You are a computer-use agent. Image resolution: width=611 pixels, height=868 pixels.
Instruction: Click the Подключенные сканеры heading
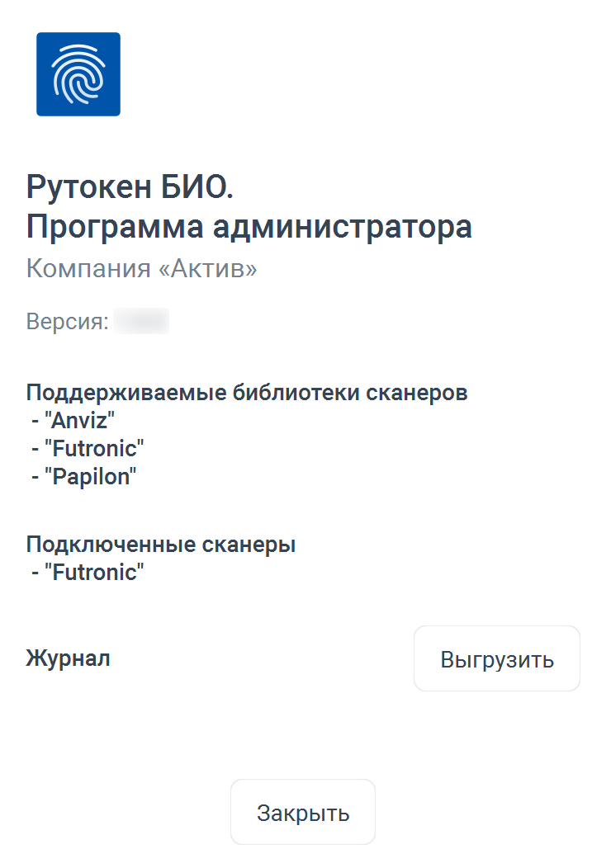[161, 545]
